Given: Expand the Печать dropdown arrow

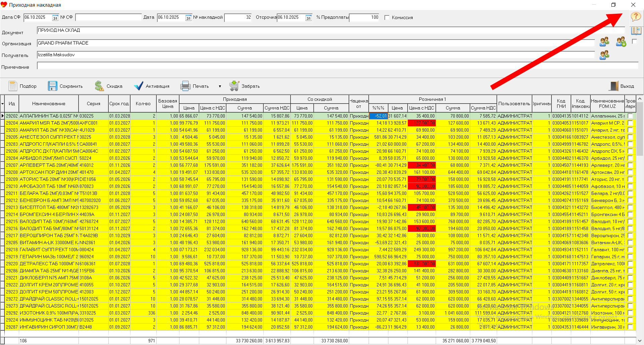Looking at the screenshot, I should [x=220, y=86].
